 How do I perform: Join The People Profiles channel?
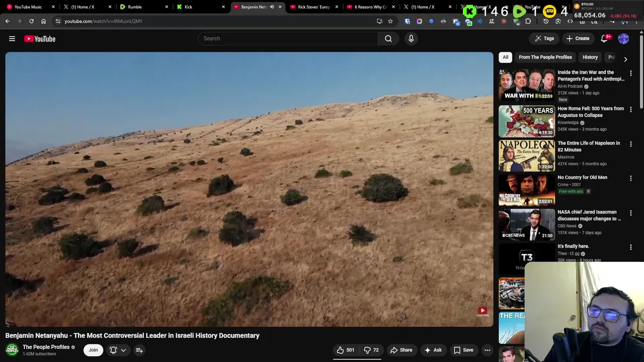(93, 350)
